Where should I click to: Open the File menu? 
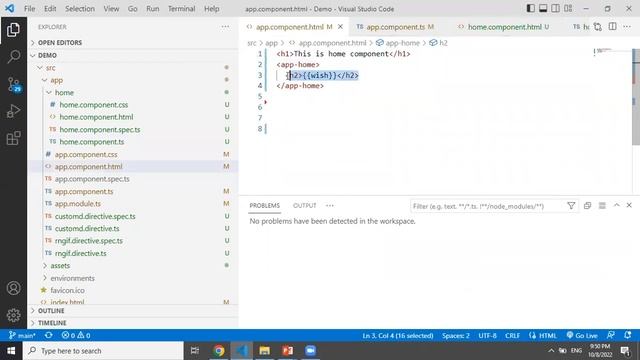tap(29, 9)
